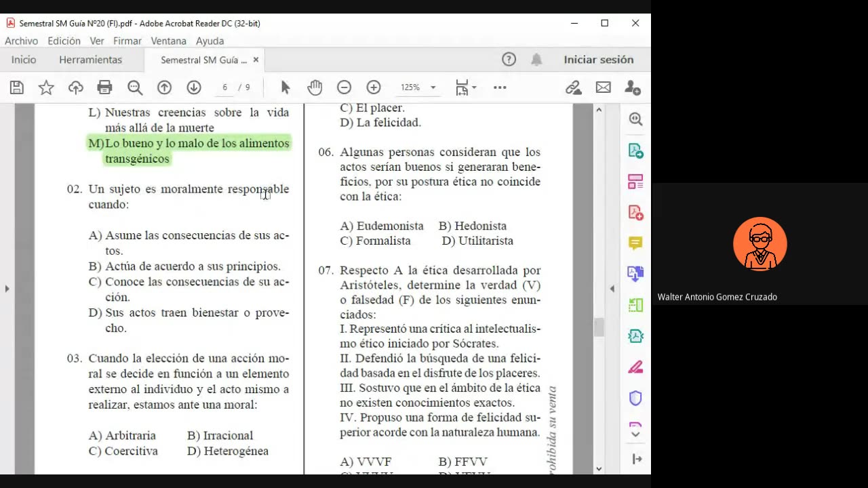Open the Archivo menu
The image size is (868, 488).
21,41
